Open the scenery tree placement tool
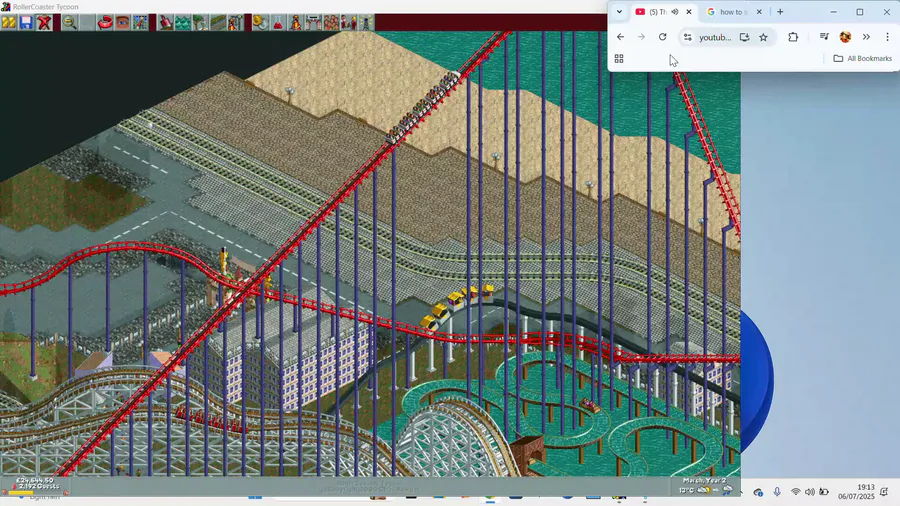 point(200,22)
